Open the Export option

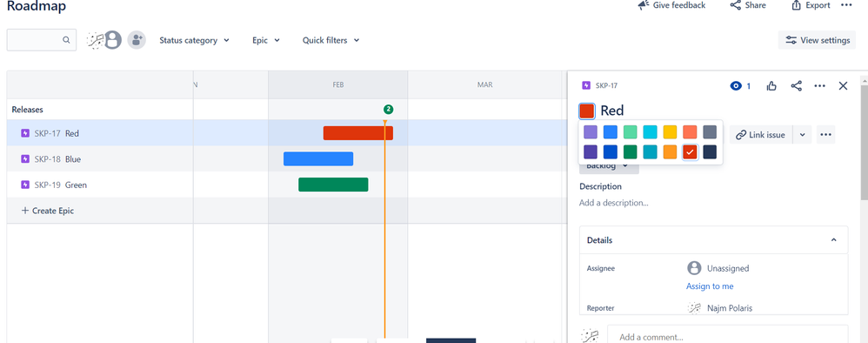click(811, 5)
